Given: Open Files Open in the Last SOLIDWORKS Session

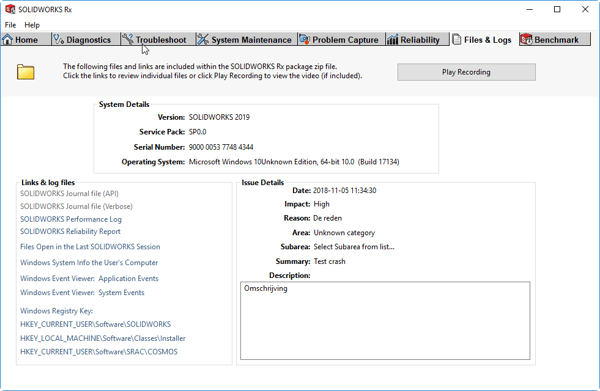Looking at the screenshot, I should tap(90, 247).
